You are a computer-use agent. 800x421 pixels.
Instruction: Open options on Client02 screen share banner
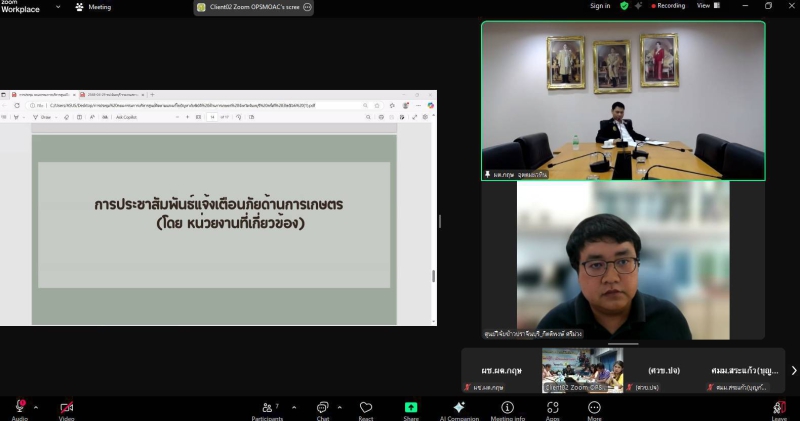307,7
